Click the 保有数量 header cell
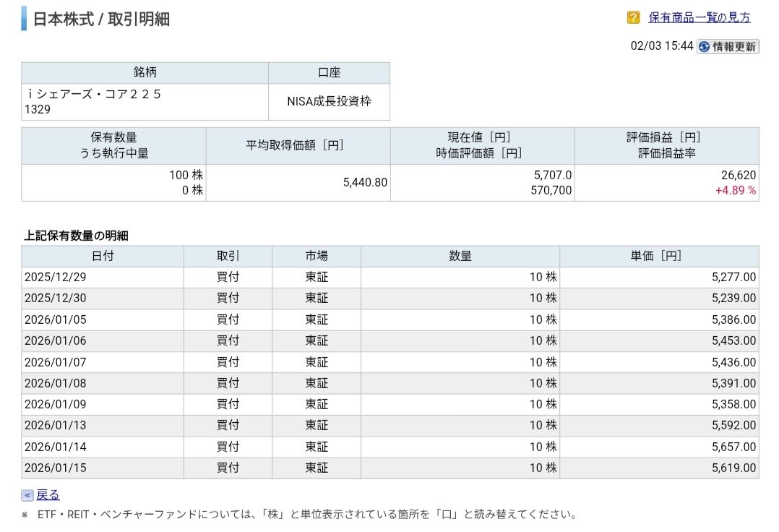779x532 pixels. tap(113, 145)
